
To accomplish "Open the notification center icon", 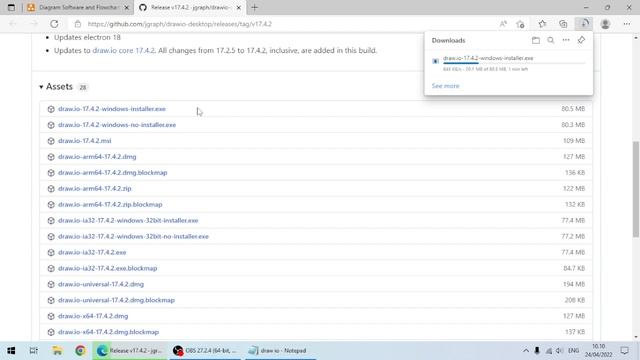I will pyautogui.click(x=624, y=351).
